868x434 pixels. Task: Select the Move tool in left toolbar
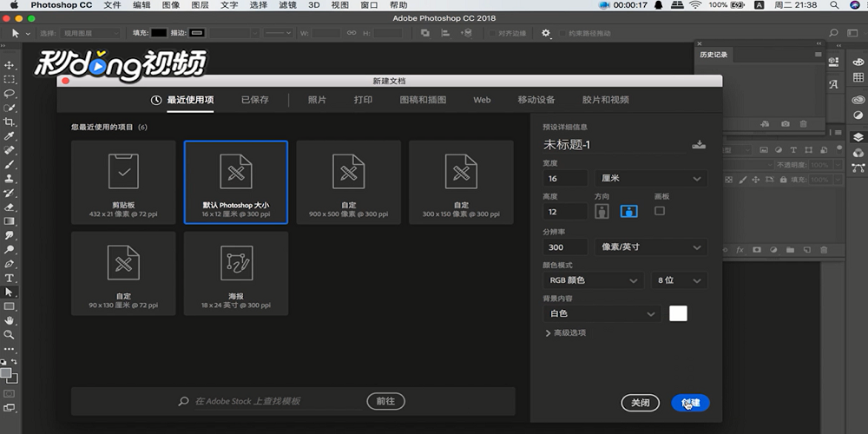(x=9, y=65)
